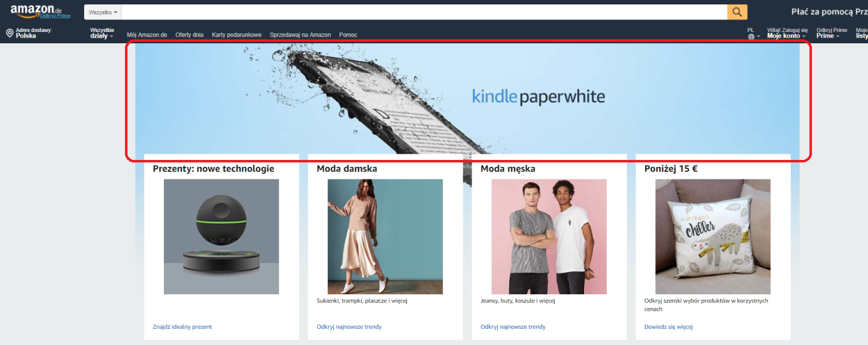Open the Moda męska two men image
Viewport: 868px width, 345px height.
click(549, 236)
